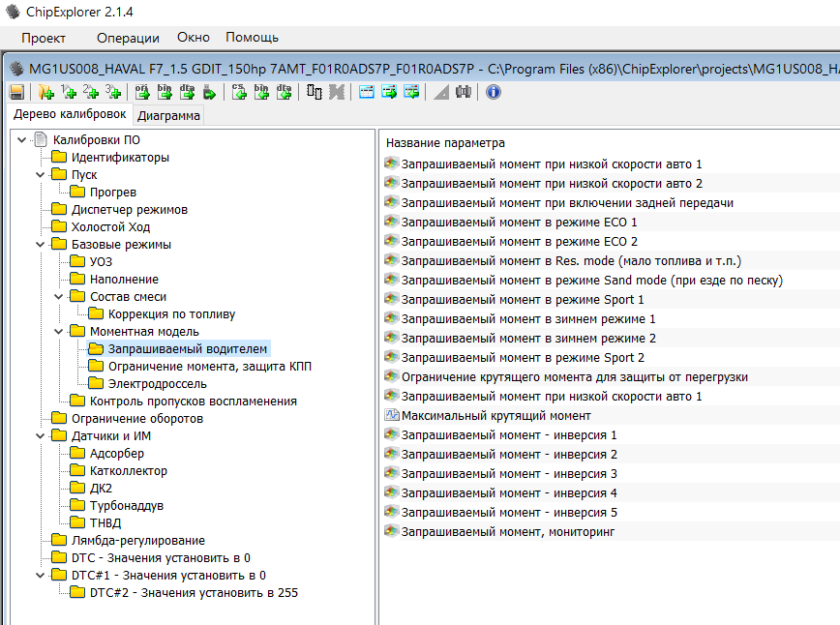
Task: Select Электродроссель folder in the tree
Action: pyautogui.click(x=156, y=384)
